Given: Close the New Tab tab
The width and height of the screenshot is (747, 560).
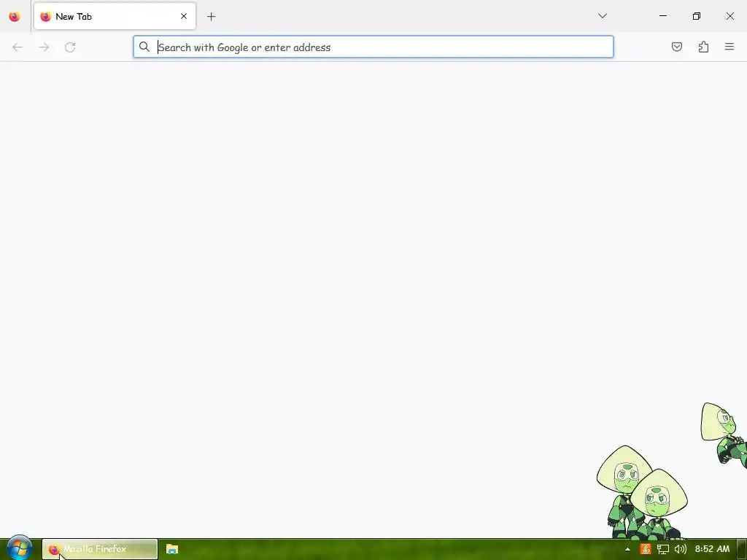Looking at the screenshot, I should (x=184, y=16).
